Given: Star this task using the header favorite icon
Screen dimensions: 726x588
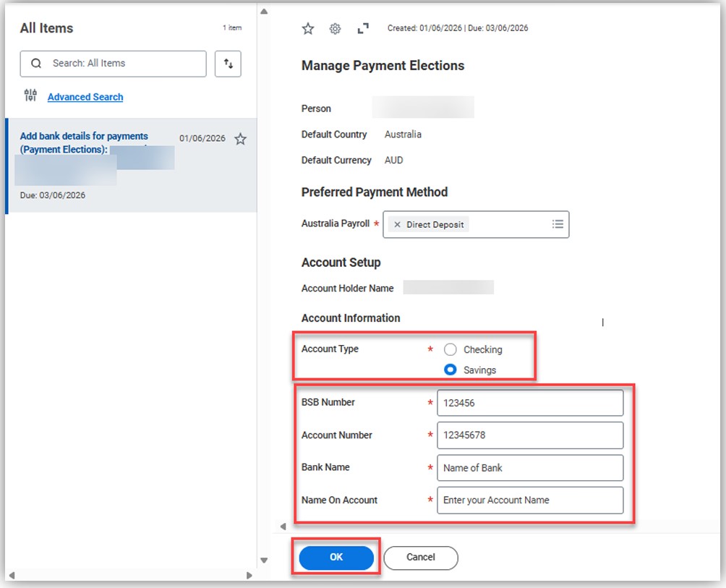Looking at the screenshot, I should [308, 29].
